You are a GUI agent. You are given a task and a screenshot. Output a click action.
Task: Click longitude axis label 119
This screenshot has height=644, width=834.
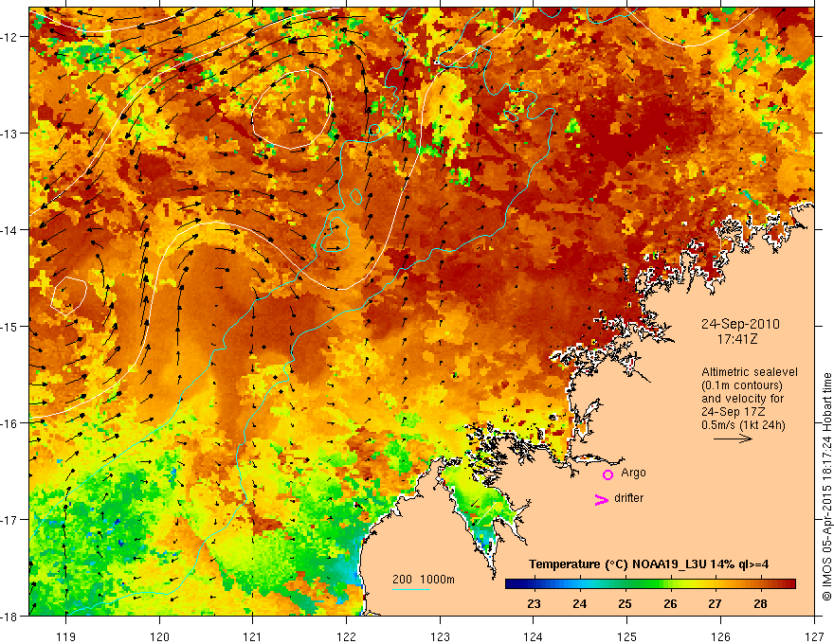pyautogui.click(x=66, y=636)
